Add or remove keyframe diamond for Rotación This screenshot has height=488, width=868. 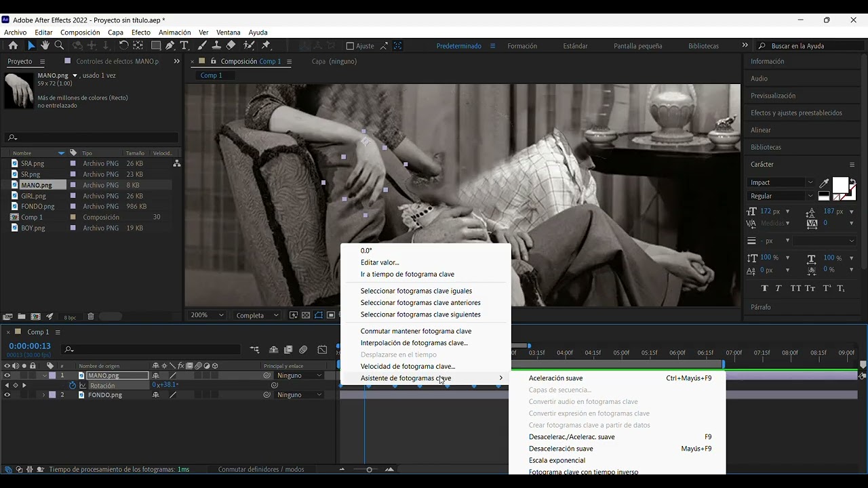pyautogui.click(x=15, y=385)
